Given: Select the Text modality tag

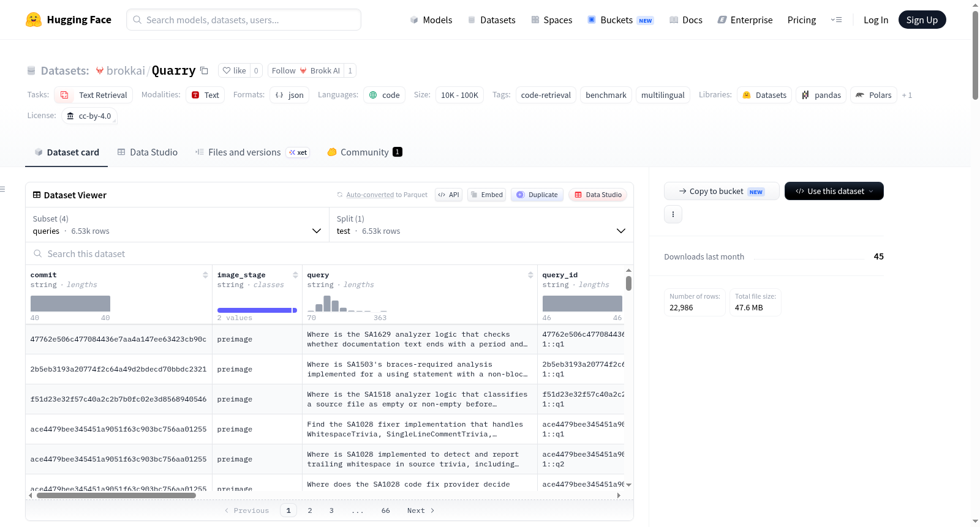Looking at the screenshot, I should (x=205, y=95).
